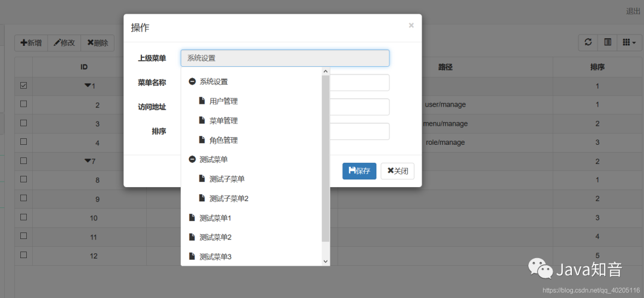Check the checkbox for row ID 11
The width and height of the screenshot is (644, 298).
(23, 235)
